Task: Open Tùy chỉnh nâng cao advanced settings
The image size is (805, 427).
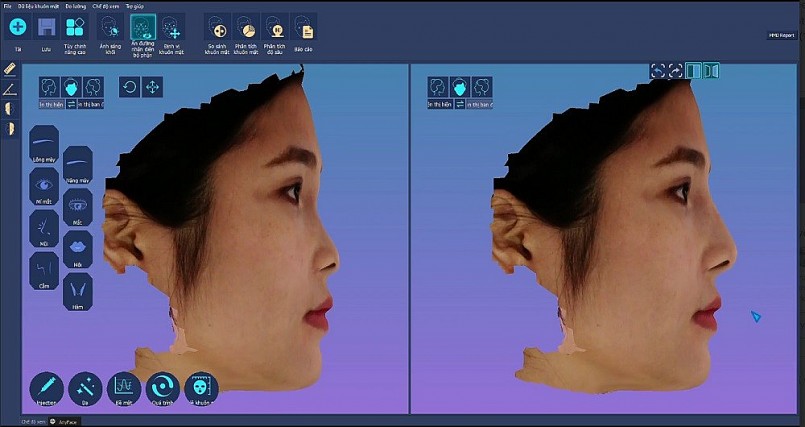Action: tap(75, 27)
